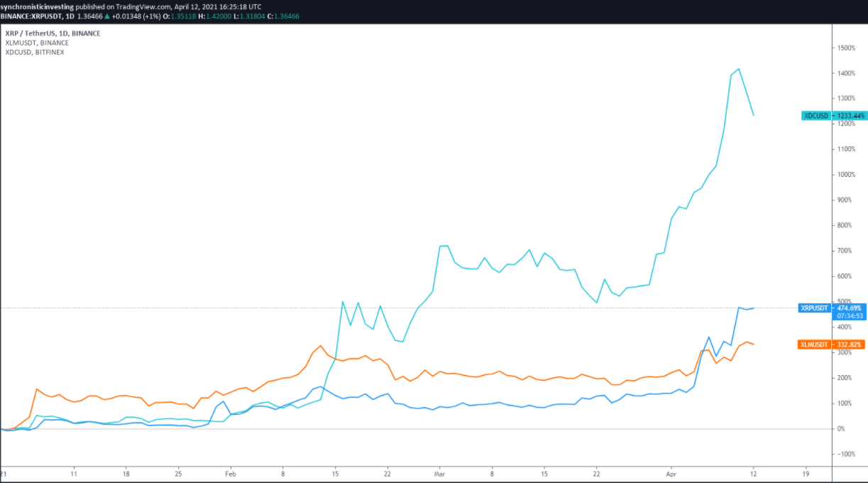Select the XDCUSD, BITFINEX legend entry
The image size is (868, 483).
tap(34, 52)
